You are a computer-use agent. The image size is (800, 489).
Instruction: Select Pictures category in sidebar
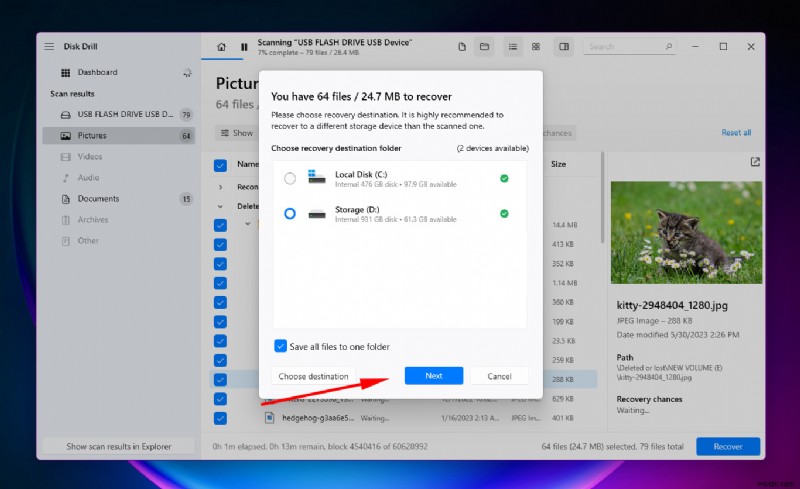tap(119, 135)
